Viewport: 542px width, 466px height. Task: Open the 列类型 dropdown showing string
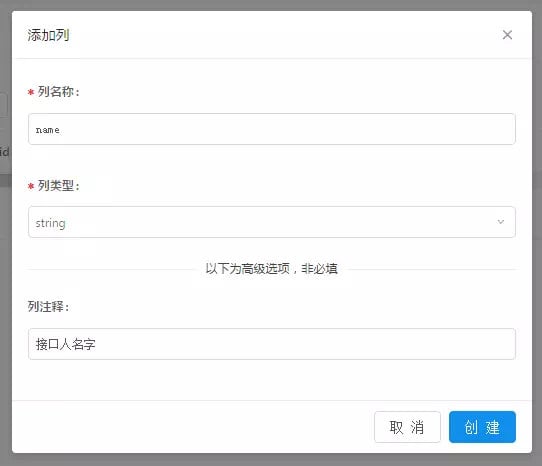click(x=272, y=222)
